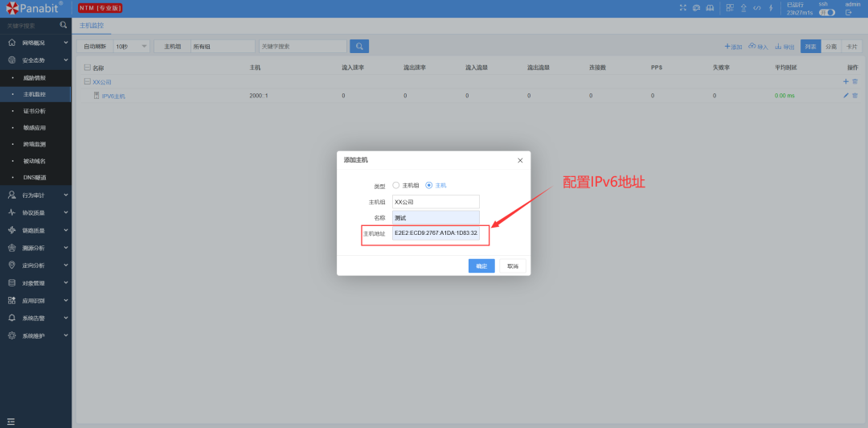The height and width of the screenshot is (428, 868).
Task: Expand the 协议质量 menu chevron
Action: point(66,212)
